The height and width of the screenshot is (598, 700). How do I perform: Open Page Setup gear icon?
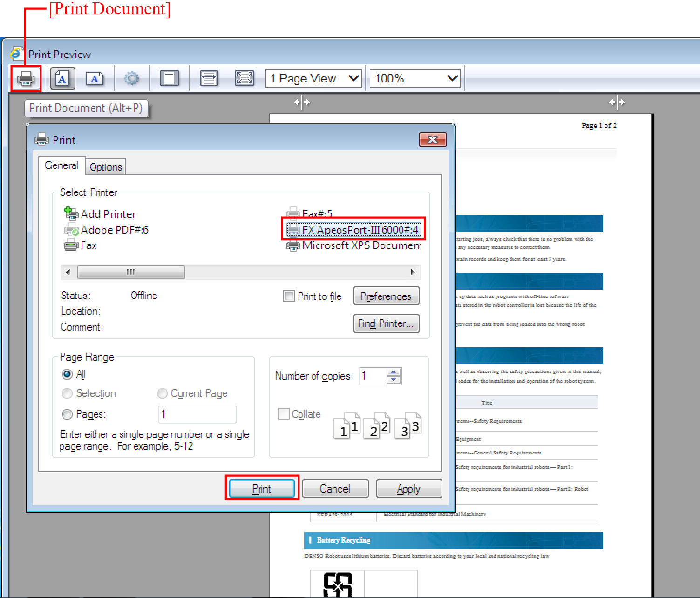tap(132, 78)
